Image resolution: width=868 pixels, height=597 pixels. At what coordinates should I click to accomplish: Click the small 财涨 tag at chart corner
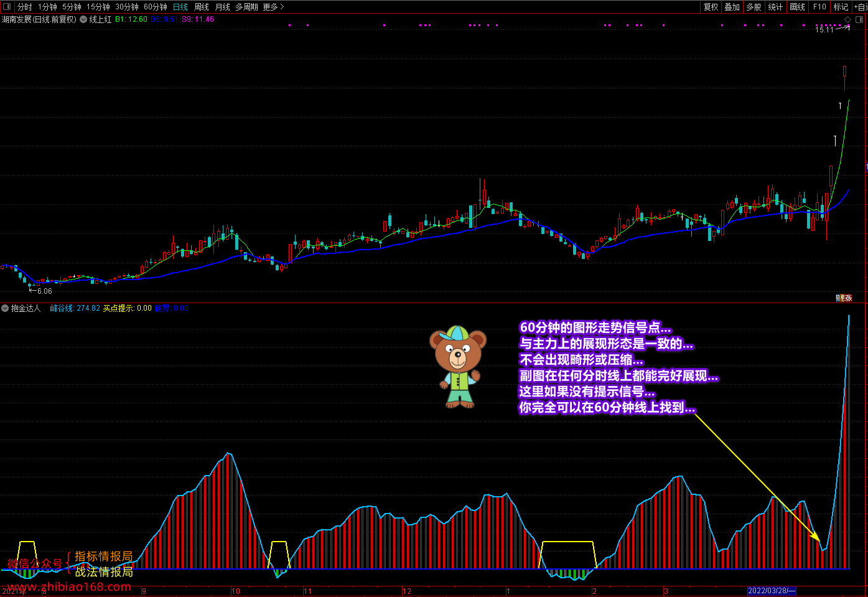point(844,298)
